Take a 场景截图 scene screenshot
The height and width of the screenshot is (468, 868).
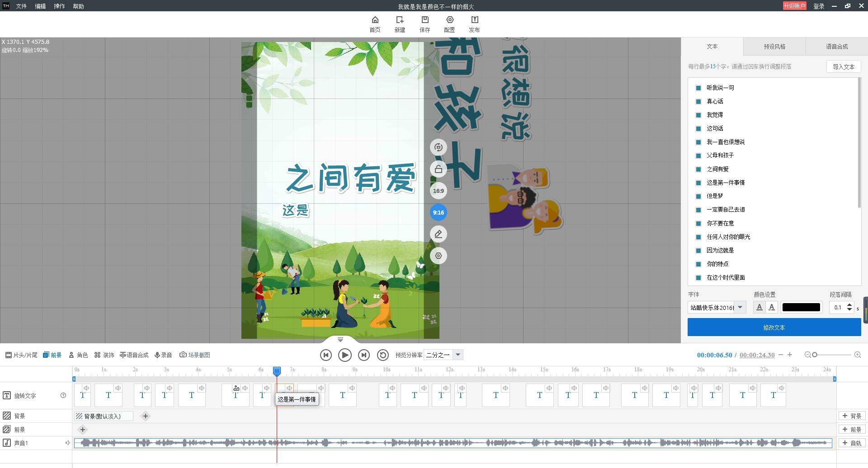pyautogui.click(x=195, y=355)
